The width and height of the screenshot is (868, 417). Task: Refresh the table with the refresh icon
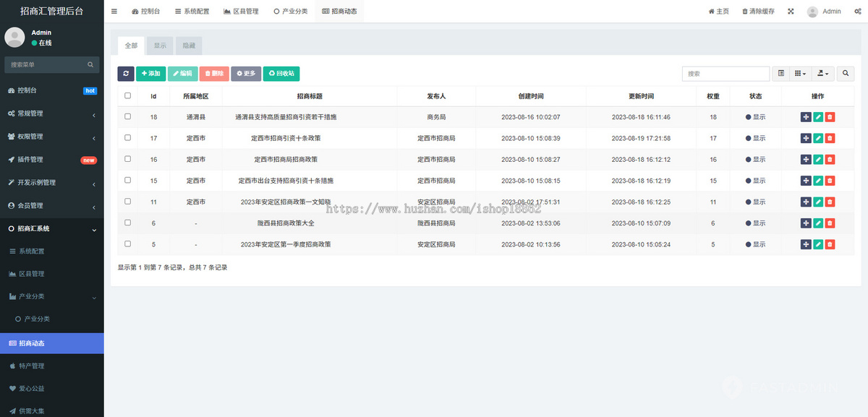[x=126, y=73]
